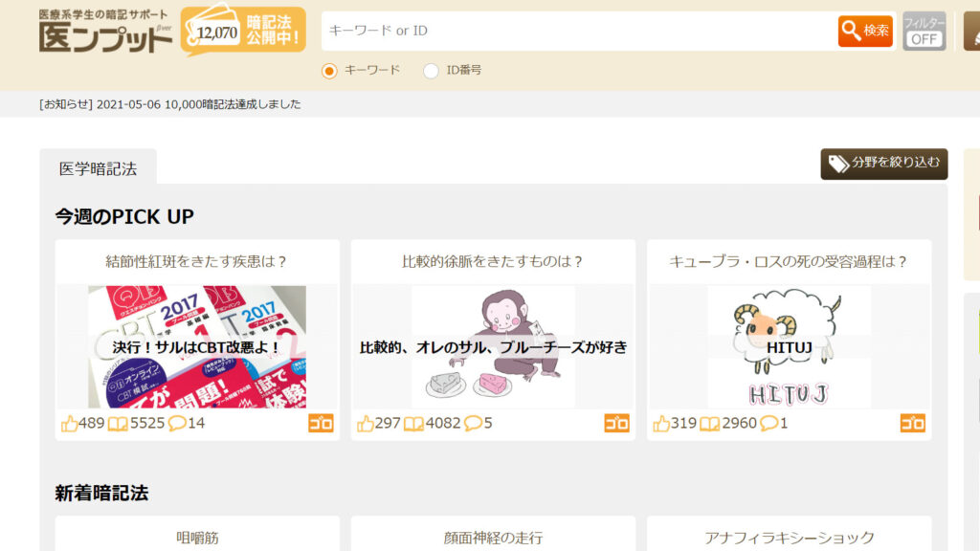Screen dimensions: 980x551
Task: Click book icon on 結節性紅斑 card
Action: [x=118, y=423]
